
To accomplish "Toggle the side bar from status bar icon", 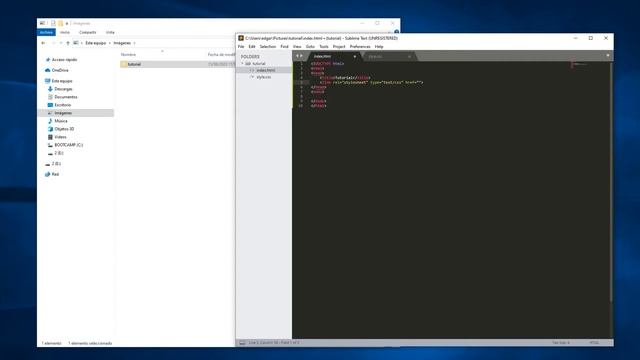I will click(x=242, y=343).
